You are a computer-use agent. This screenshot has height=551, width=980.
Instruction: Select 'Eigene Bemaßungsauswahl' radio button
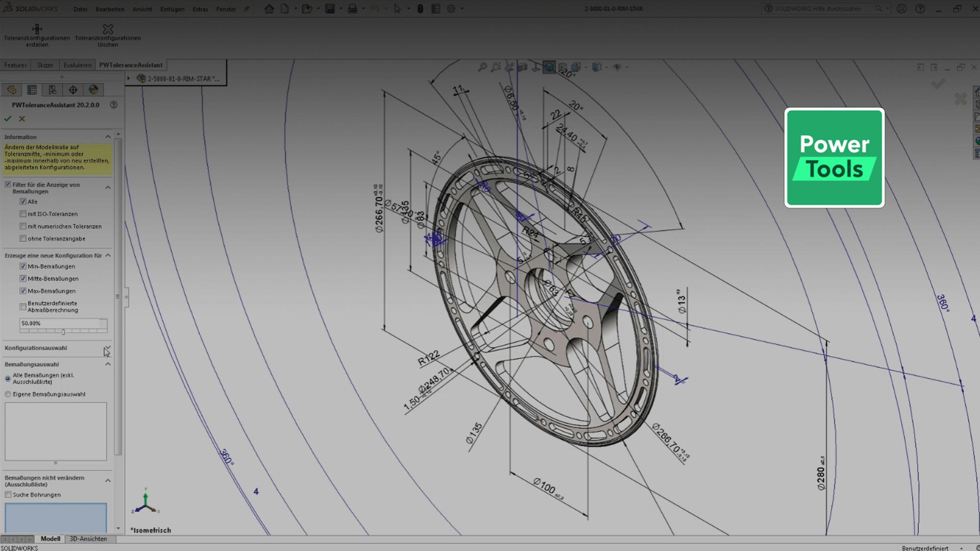point(8,394)
